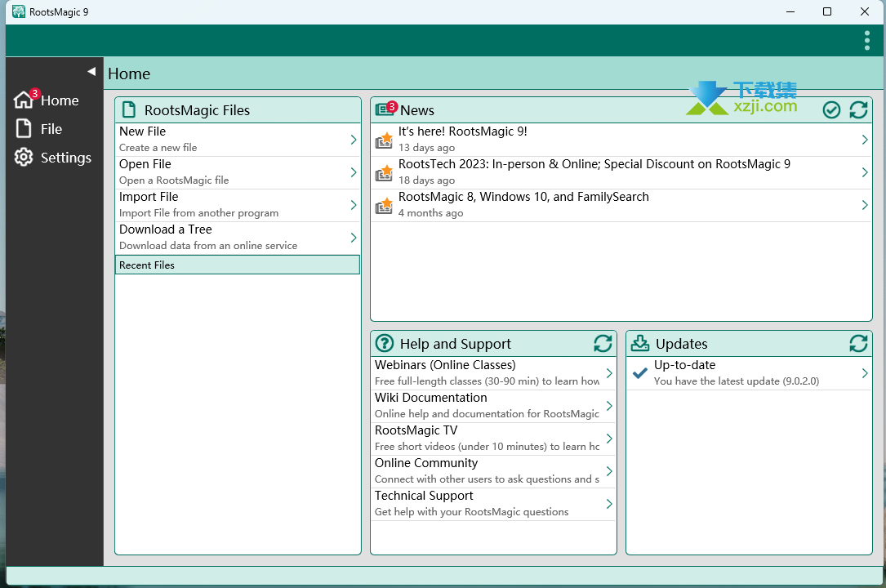Open the three-dot options menu
This screenshot has height=588, width=886.
[866, 40]
